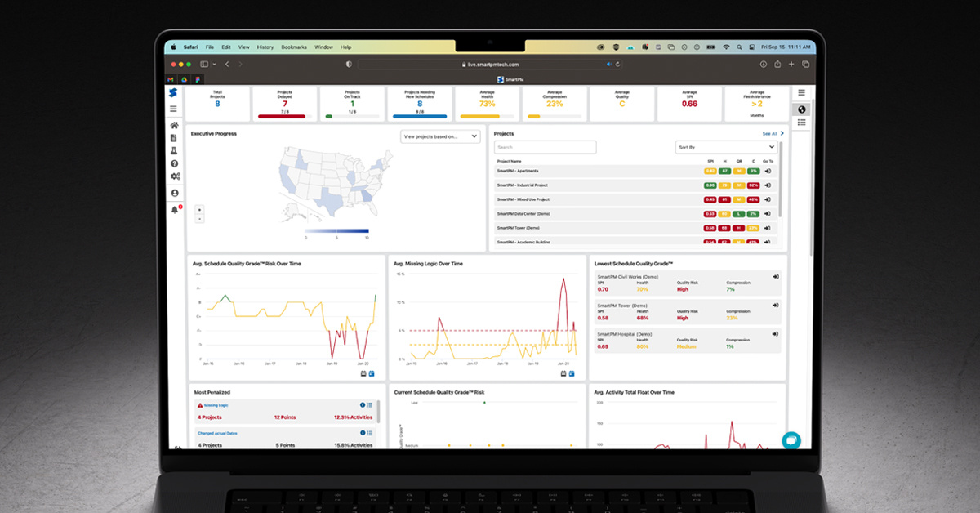
Task: Open the notifications bell with red badge
Action: 175,210
